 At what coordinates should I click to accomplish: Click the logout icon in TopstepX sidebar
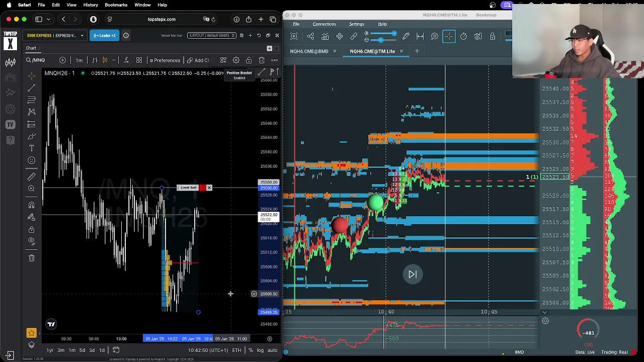tap(10, 355)
